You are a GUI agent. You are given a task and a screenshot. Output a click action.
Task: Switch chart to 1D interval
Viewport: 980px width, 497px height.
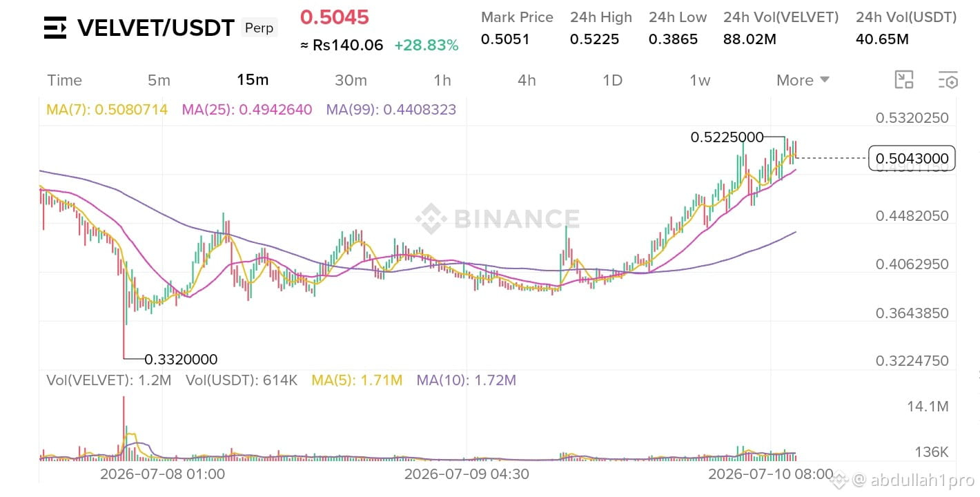pos(612,80)
